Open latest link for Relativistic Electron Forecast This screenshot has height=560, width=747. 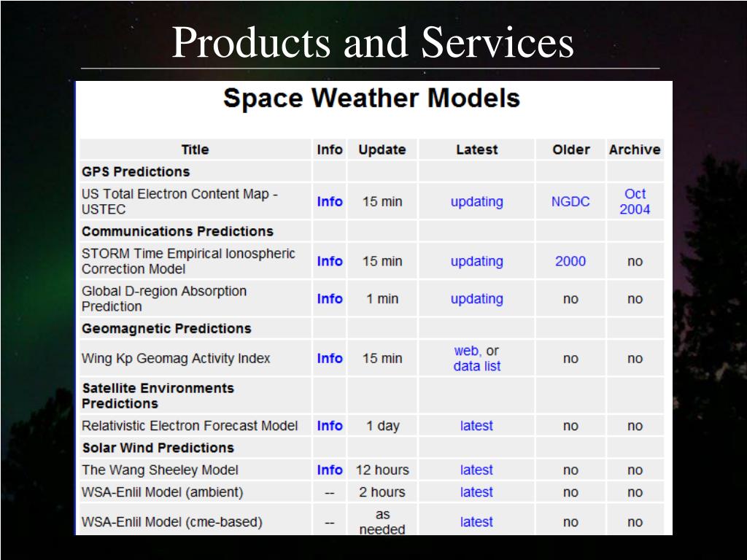[x=476, y=425]
